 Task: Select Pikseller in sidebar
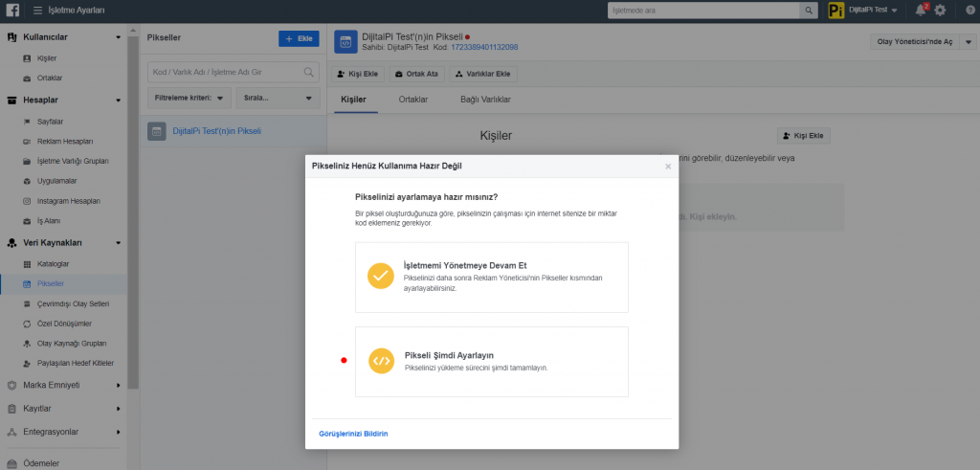pos(51,283)
